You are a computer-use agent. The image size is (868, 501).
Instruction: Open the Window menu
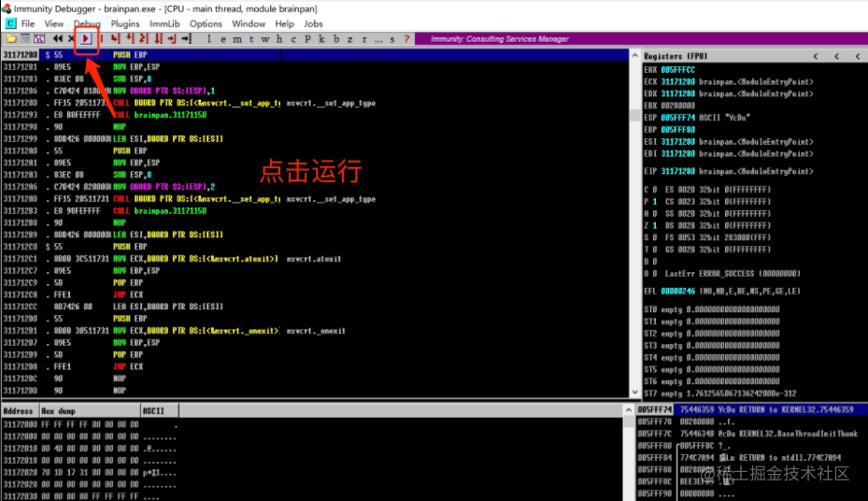pyautogui.click(x=248, y=23)
